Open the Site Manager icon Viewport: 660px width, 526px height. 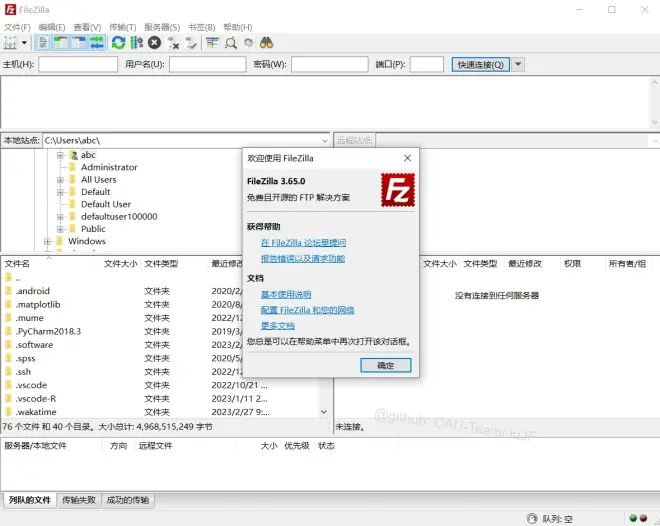pyautogui.click(x=10, y=43)
